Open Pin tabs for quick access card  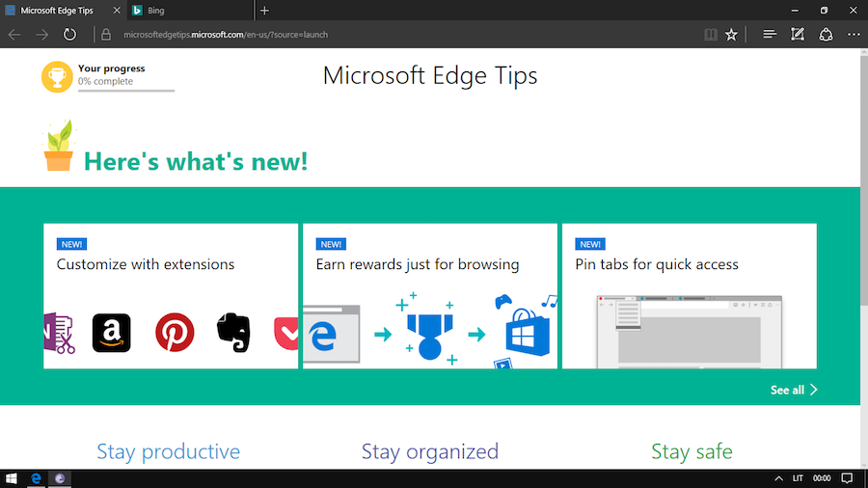tap(689, 296)
